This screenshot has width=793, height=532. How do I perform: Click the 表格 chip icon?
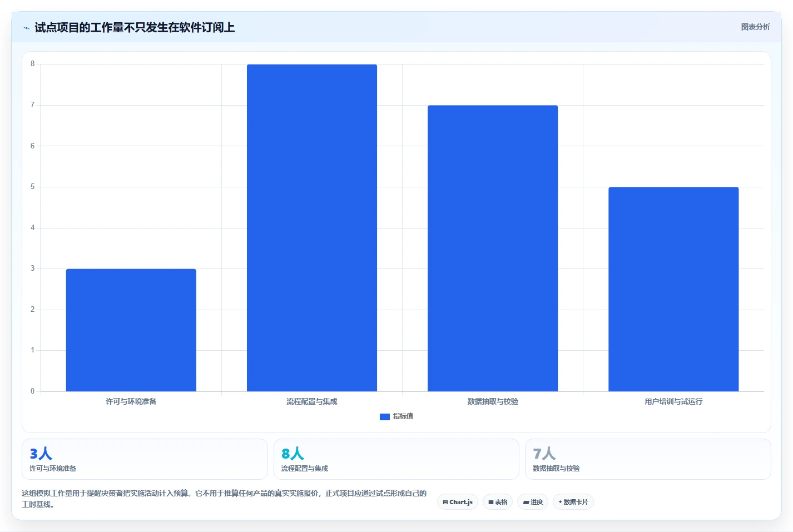click(x=491, y=503)
